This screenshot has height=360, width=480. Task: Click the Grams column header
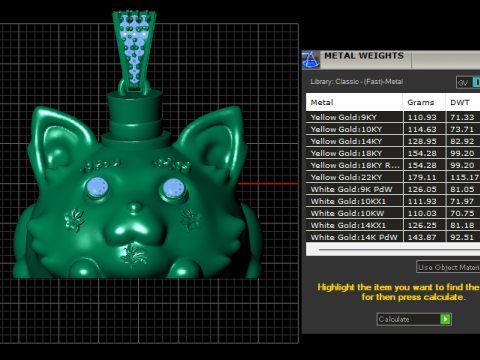tap(424, 102)
